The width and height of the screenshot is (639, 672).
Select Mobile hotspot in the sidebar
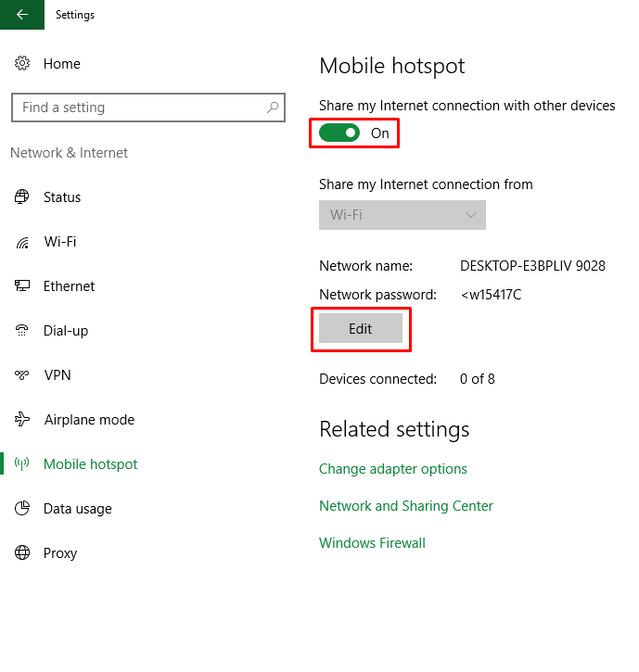pos(90,464)
